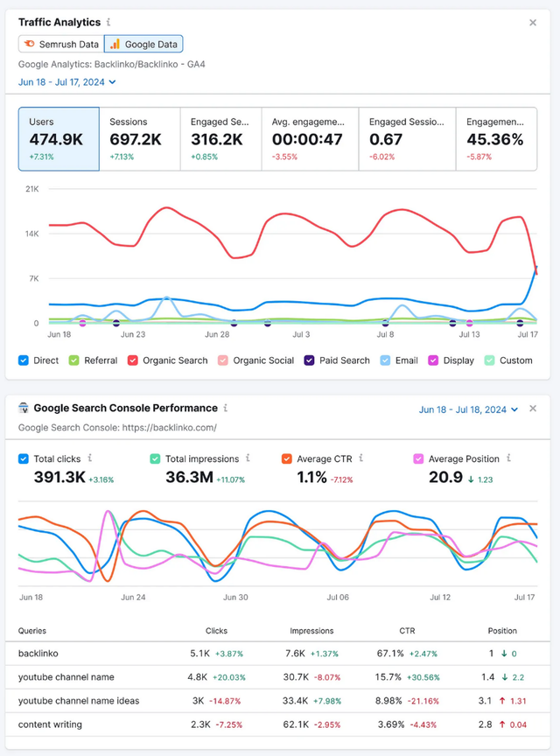The height and width of the screenshot is (756, 560).
Task: Toggle the Organic Search legend checkbox
Action: point(133,360)
